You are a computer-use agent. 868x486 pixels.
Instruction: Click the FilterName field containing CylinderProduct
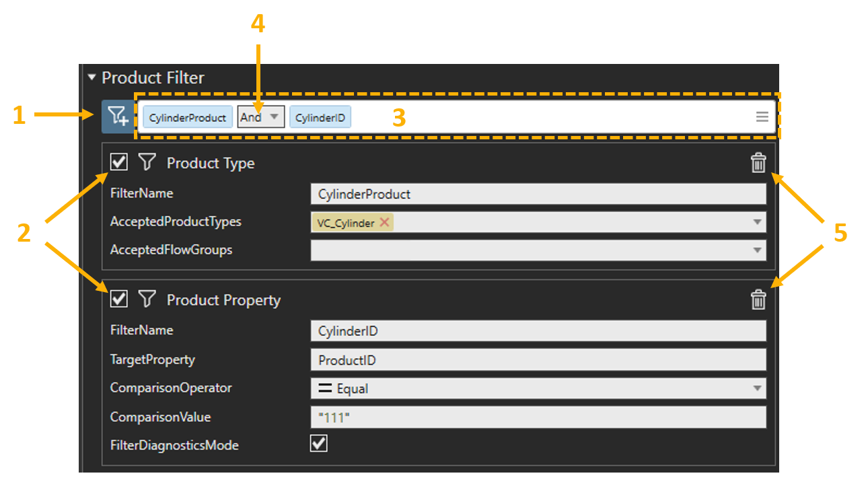point(537,194)
